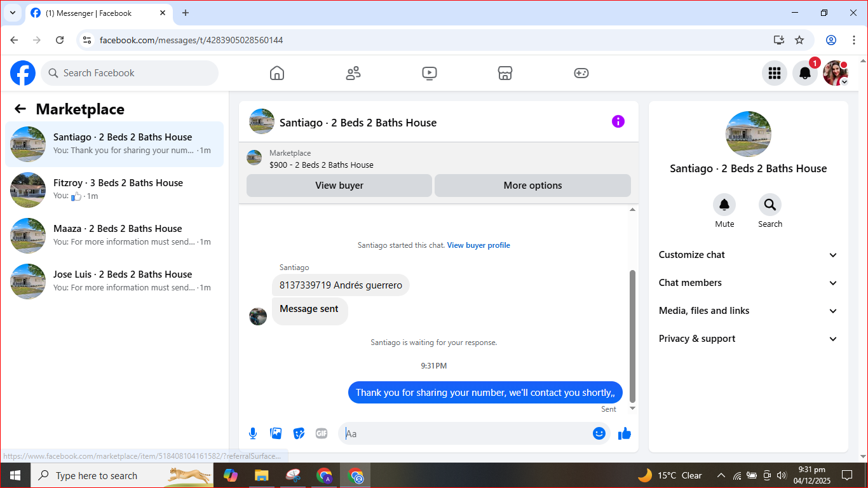Click the Search Facebook field
This screenshot has width=868, height=488.
130,73
